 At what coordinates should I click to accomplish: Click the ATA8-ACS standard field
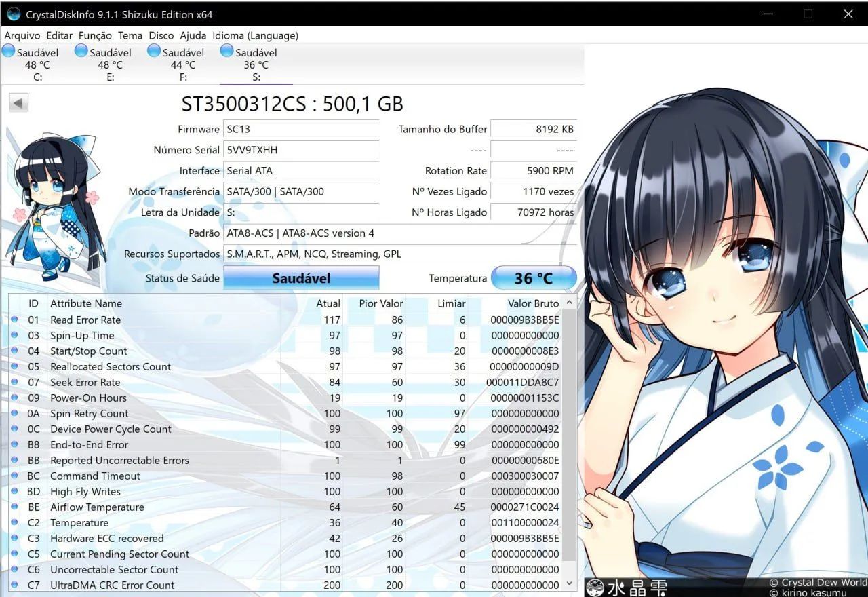[400, 233]
